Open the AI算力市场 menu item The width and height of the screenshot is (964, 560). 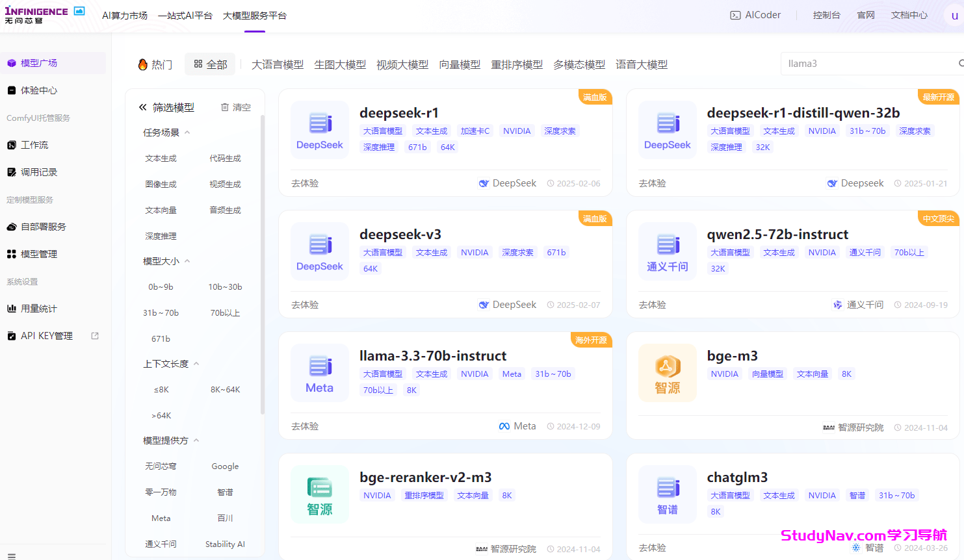pyautogui.click(x=125, y=16)
